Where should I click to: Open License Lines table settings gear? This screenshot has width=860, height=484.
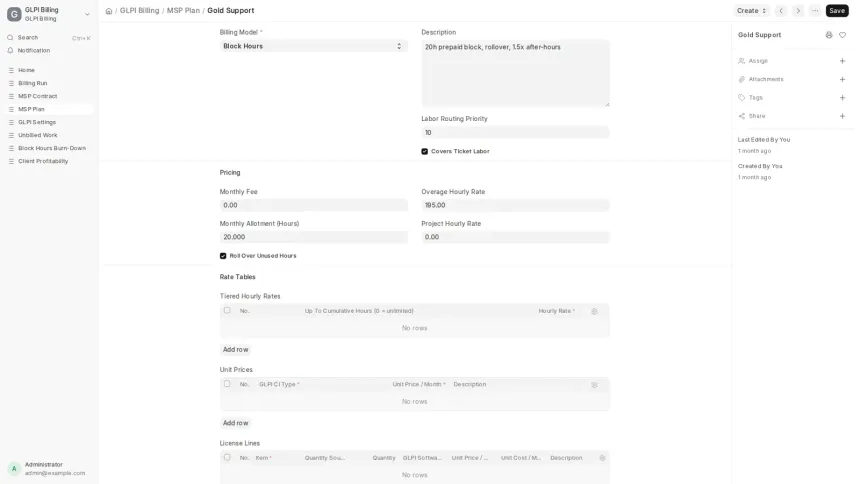point(602,458)
